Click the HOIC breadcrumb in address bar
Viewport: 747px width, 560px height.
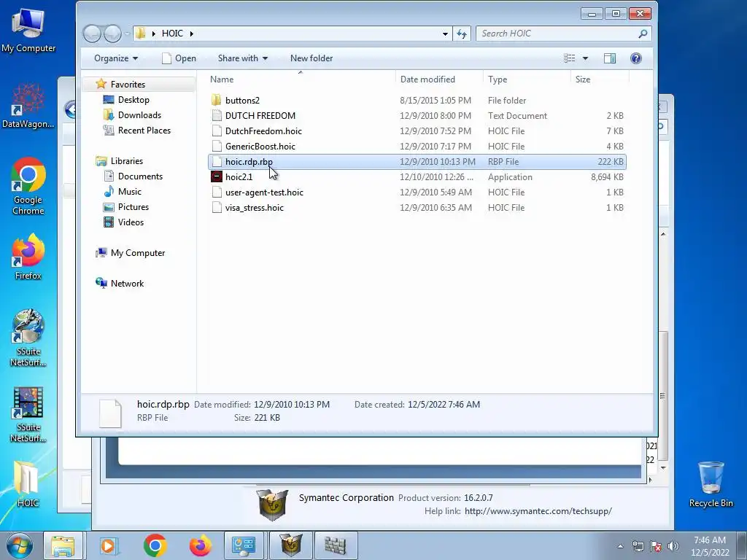point(172,34)
